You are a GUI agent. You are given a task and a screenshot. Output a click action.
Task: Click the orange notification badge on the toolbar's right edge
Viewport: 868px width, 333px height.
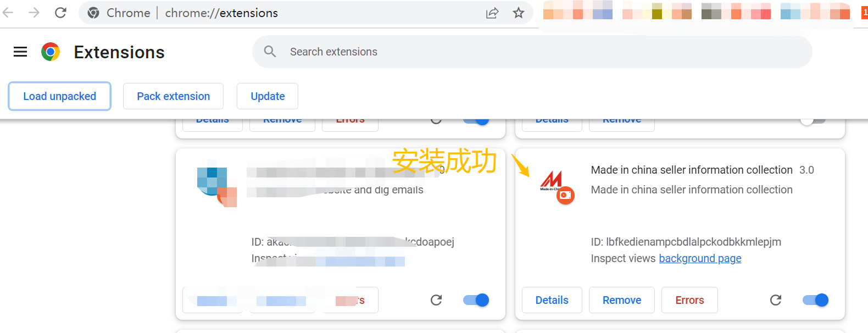865,12
